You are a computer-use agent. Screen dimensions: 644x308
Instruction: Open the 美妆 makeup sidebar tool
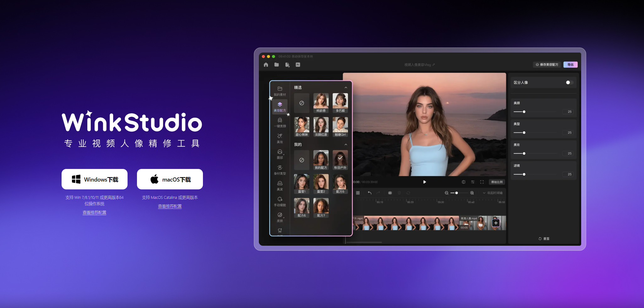[280, 138]
